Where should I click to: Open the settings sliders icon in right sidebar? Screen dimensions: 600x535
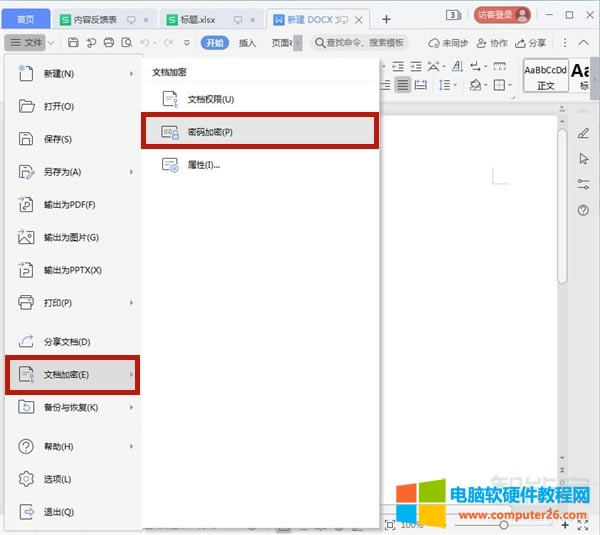(x=583, y=184)
